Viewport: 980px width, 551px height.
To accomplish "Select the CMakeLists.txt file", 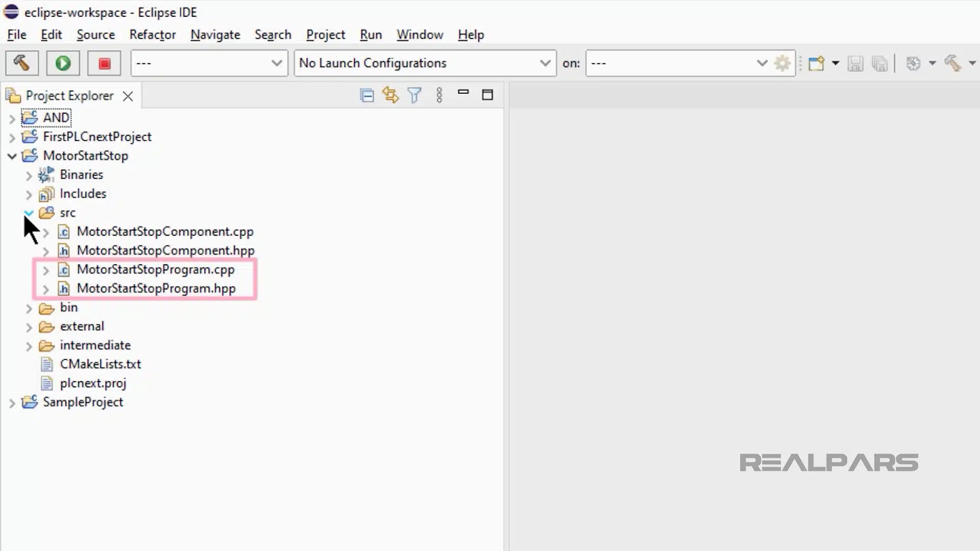I will [x=100, y=364].
